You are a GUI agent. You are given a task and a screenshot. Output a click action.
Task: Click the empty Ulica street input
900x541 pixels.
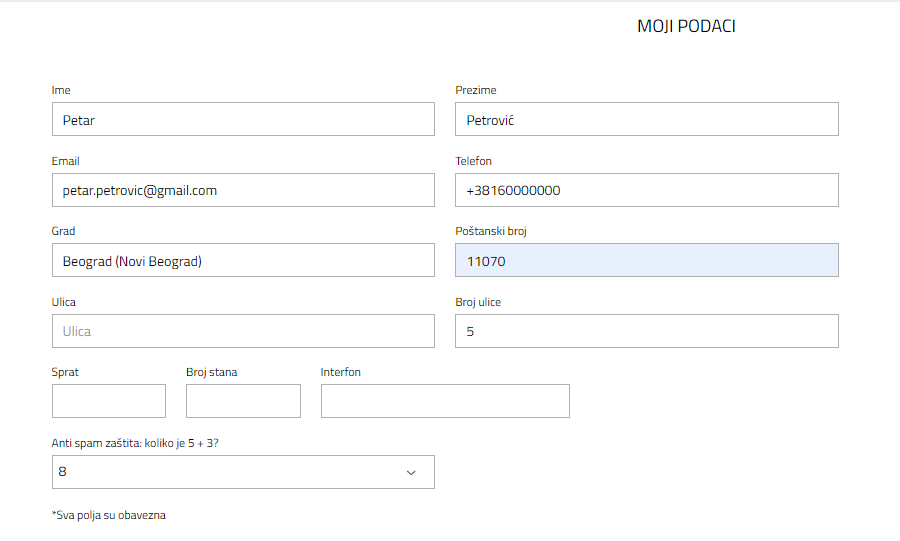[x=243, y=331]
